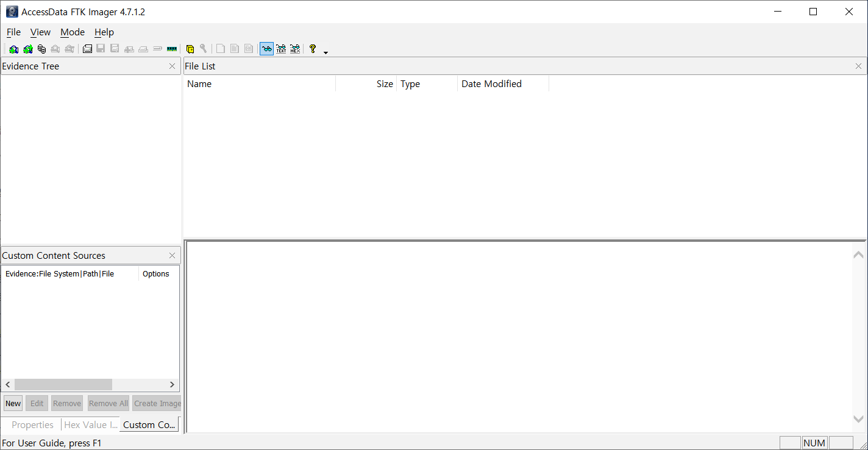Click the Export Directory Listing icon
The image size is (868, 450).
(x=249, y=49)
